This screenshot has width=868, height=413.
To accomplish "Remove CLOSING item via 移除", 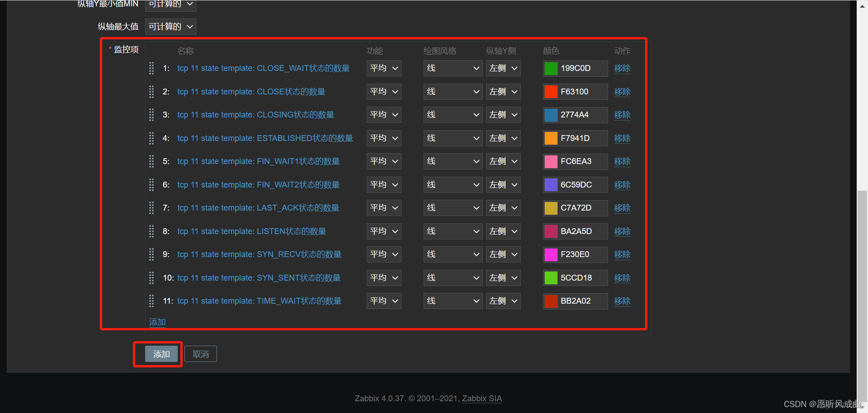I will pyautogui.click(x=622, y=115).
